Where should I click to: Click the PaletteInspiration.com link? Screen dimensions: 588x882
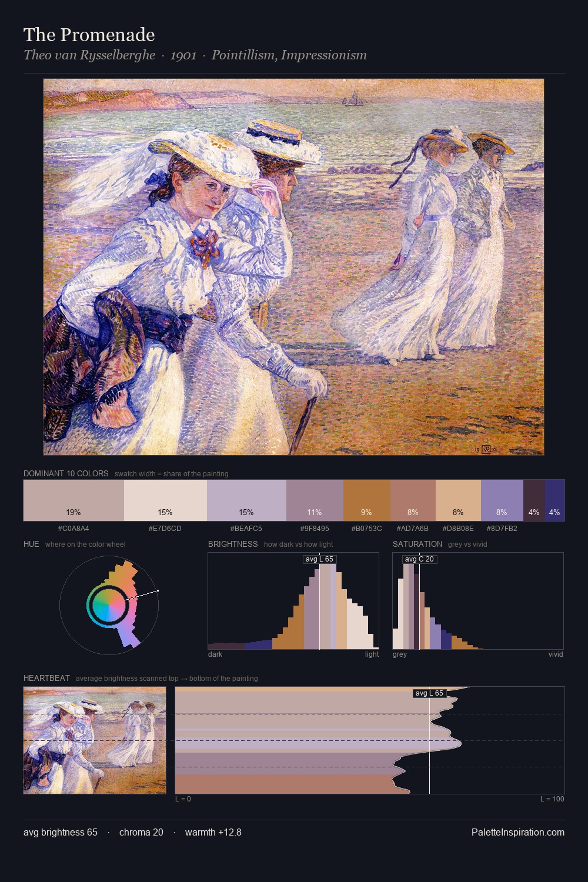point(518,832)
